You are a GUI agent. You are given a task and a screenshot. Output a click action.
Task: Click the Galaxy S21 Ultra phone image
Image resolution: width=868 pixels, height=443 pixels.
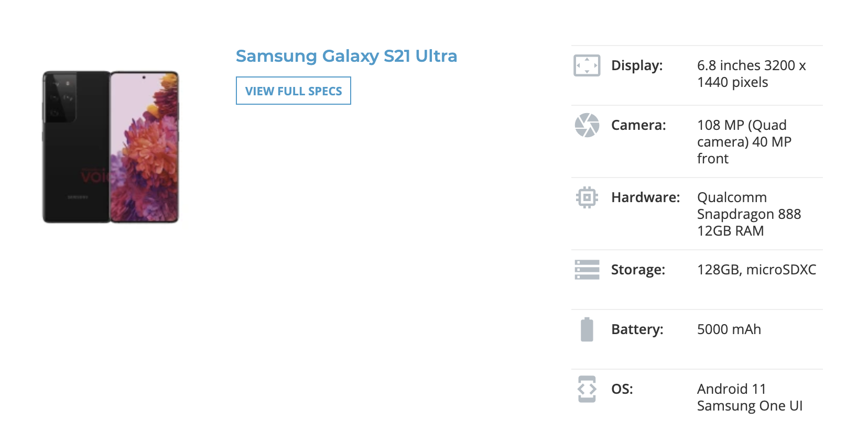pyautogui.click(x=111, y=147)
